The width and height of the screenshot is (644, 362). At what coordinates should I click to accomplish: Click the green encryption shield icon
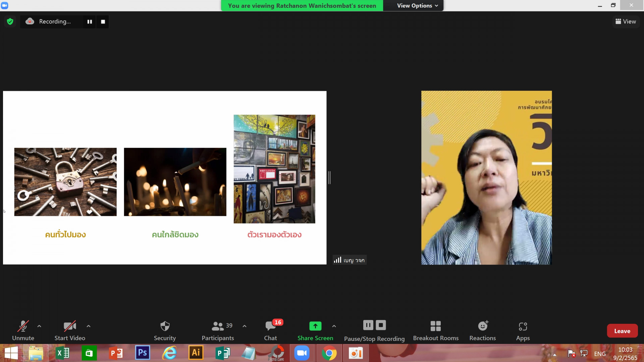tap(10, 21)
